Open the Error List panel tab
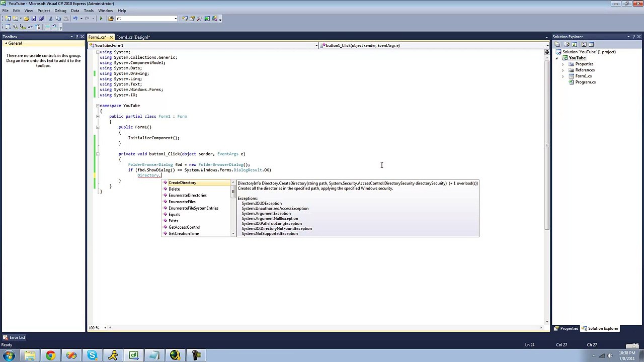Image resolution: width=644 pixels, height=362 pixels. coord(14,337)
